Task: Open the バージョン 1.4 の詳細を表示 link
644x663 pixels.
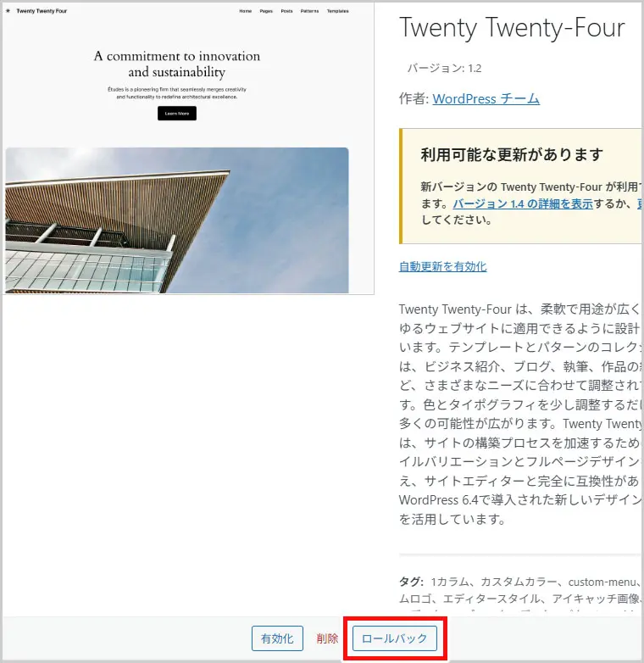Action: coord(523,203)
